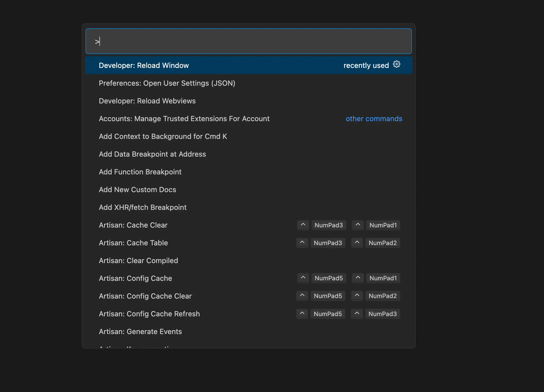Image resolution: width=544 pixels, height=392 pixels.
Task: Choose Add New Custom Docs entry
Action: (137, 190)
